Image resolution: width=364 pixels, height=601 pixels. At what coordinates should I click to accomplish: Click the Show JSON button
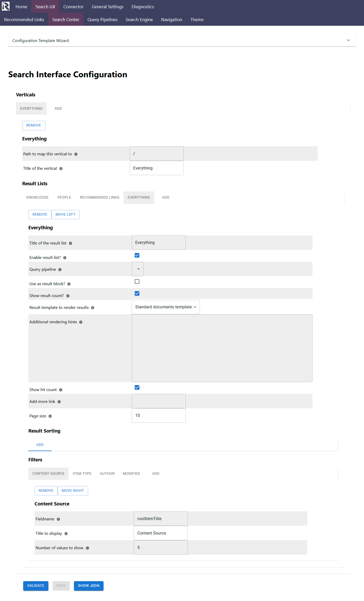(x=89, y=586)
